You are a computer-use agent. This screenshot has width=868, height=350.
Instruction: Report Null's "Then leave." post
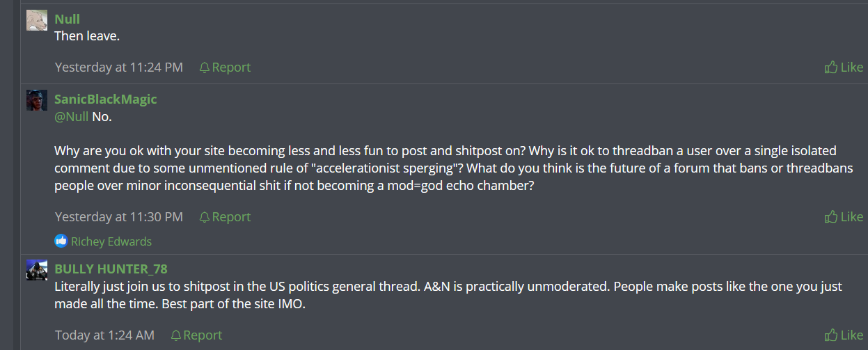231,67
